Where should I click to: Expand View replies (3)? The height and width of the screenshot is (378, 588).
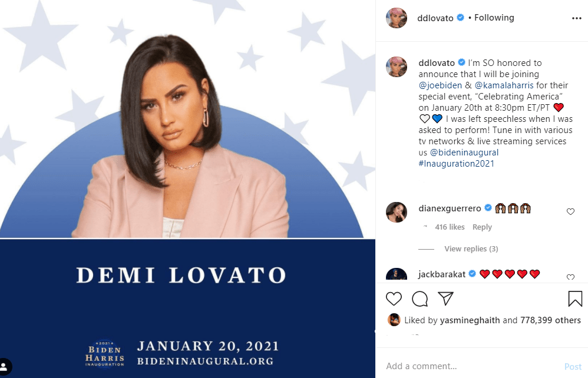[471, 248]
